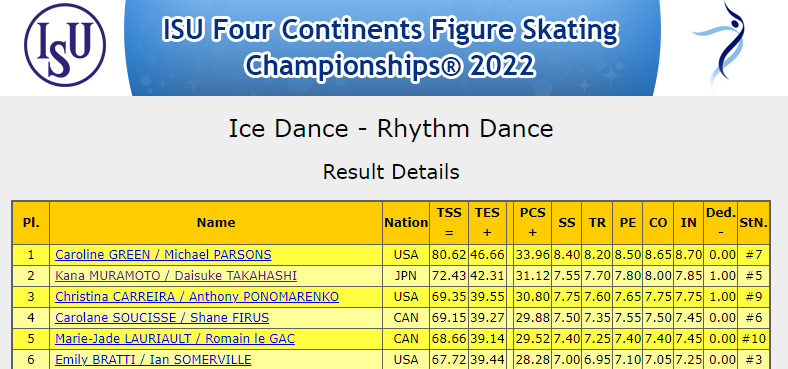Open Caroline GREEN / Michael PARSONS link

coord(163,255)
